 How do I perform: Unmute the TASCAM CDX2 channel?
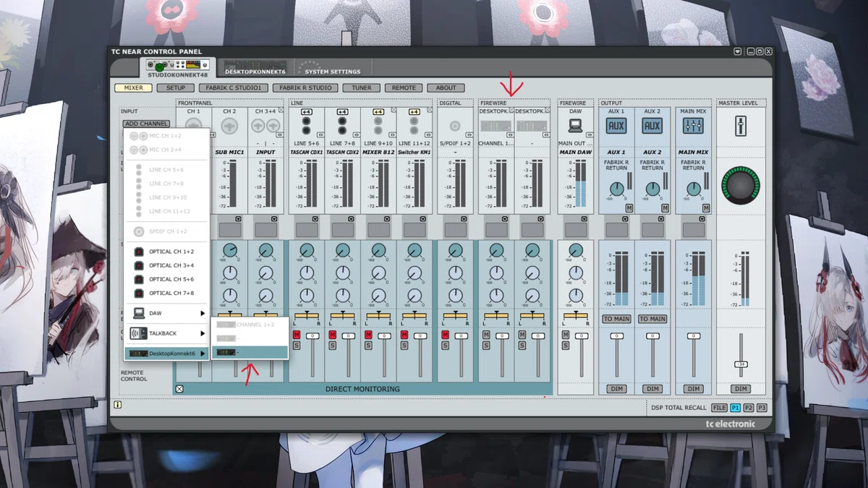click(333, 335)
